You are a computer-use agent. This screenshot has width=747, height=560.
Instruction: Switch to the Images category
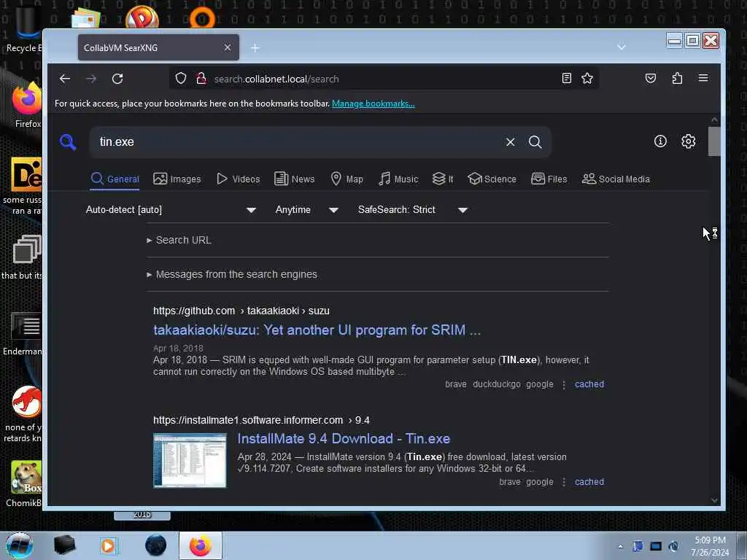pos(177,179)
